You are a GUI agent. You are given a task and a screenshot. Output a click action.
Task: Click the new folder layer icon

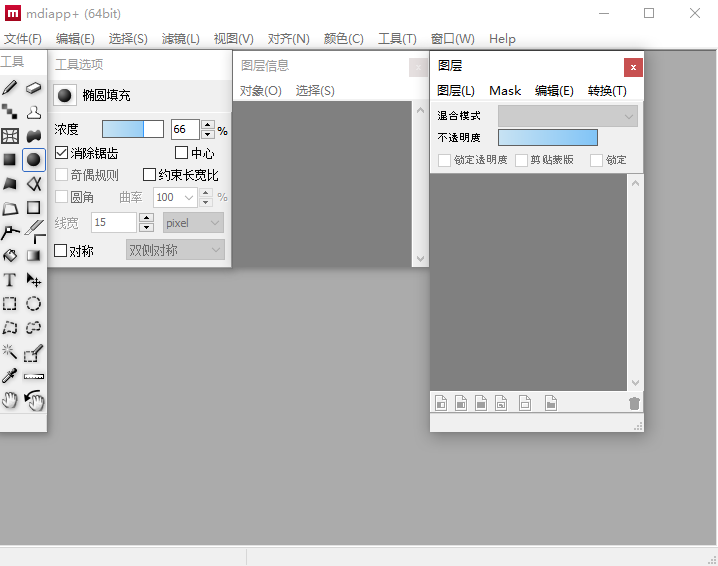(x=551, y=403)
